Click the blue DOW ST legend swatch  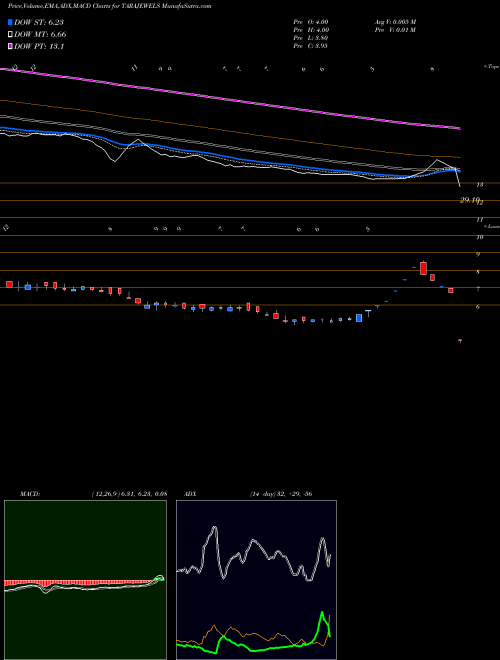(11, 23)
